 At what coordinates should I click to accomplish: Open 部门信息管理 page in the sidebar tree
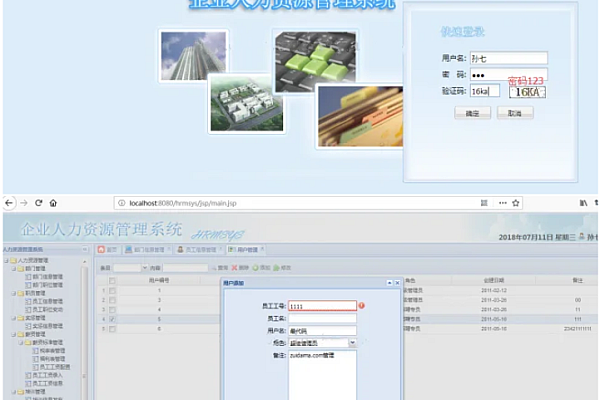(47, 277)
